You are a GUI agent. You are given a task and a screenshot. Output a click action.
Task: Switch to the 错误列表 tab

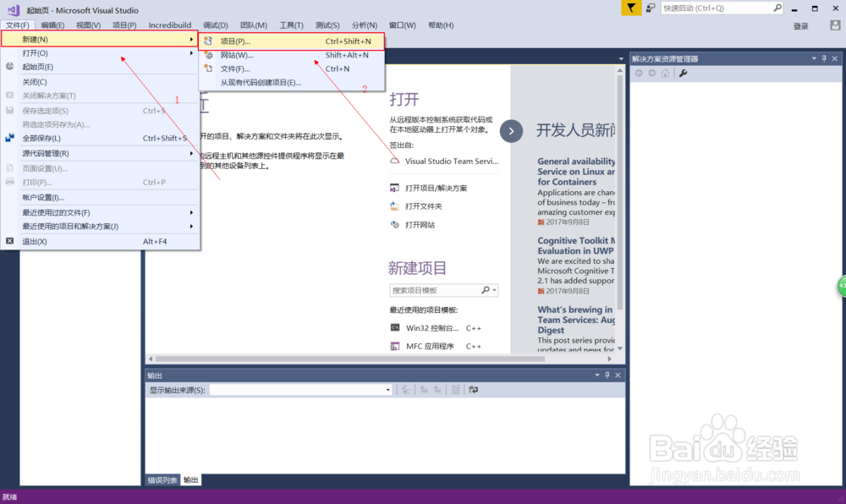[162, 479]
